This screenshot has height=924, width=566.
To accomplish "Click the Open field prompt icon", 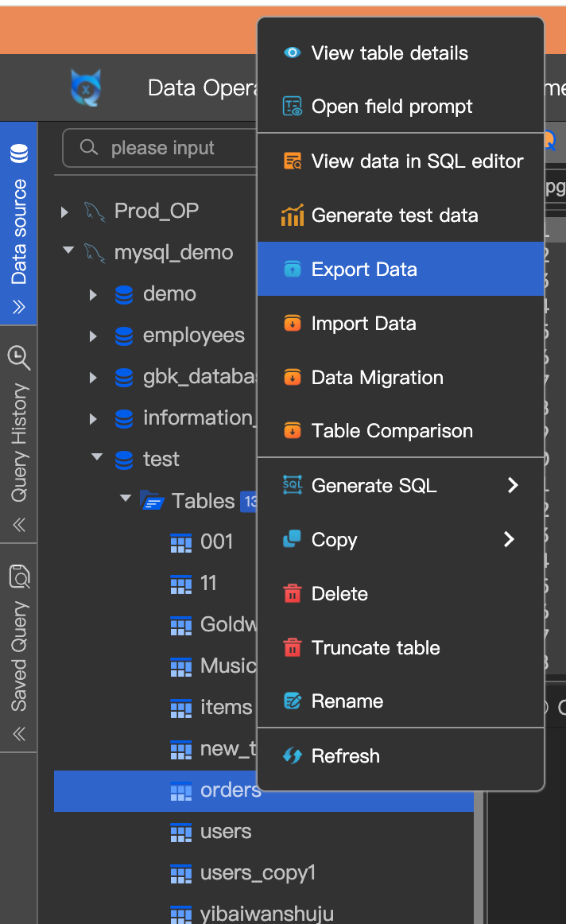I will tap(293, 107).
